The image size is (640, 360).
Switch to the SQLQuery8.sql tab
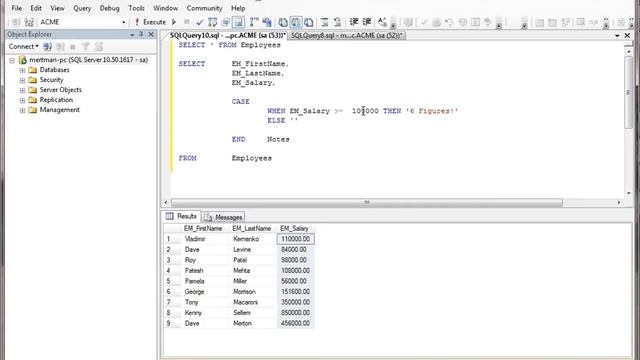pyautogui.click(x=347, y=36)
